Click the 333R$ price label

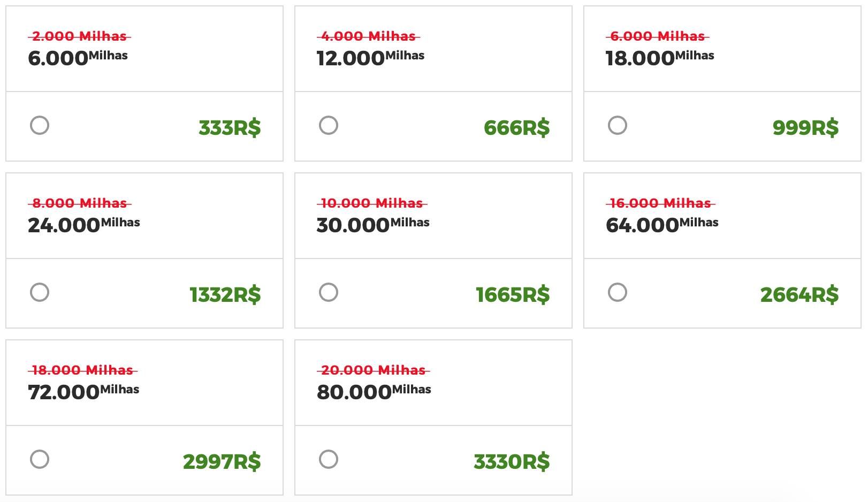point(230,128)
